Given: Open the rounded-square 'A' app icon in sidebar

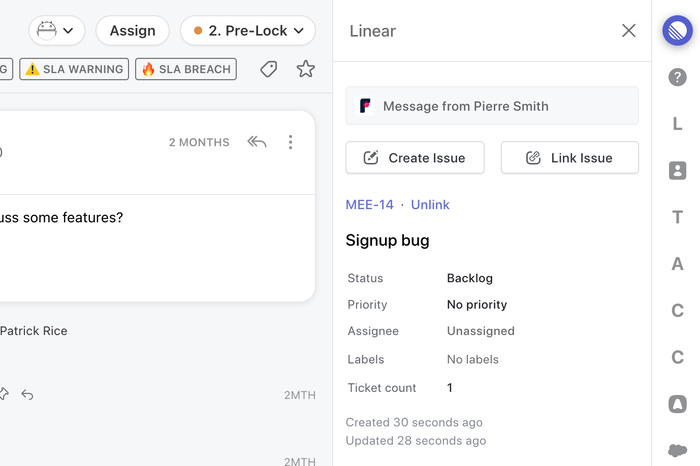Looking at the screenshot, I should (x=677, y=404).
